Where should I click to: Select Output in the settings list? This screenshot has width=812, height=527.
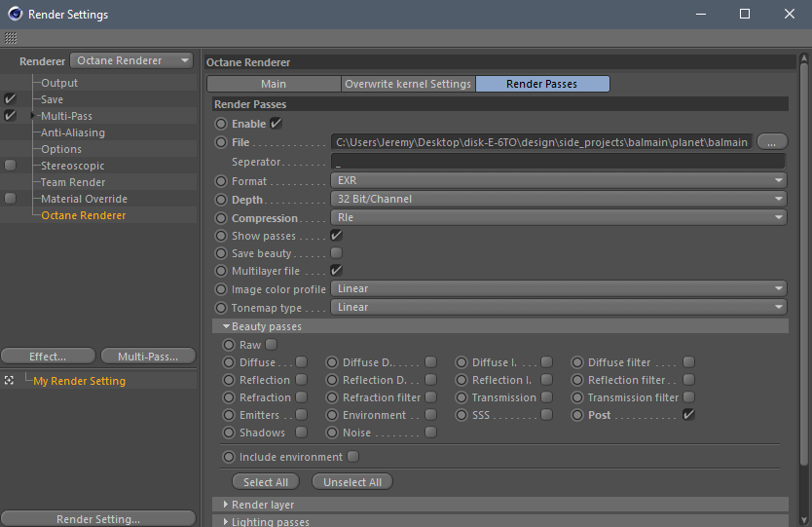click(x=59, y=83)
